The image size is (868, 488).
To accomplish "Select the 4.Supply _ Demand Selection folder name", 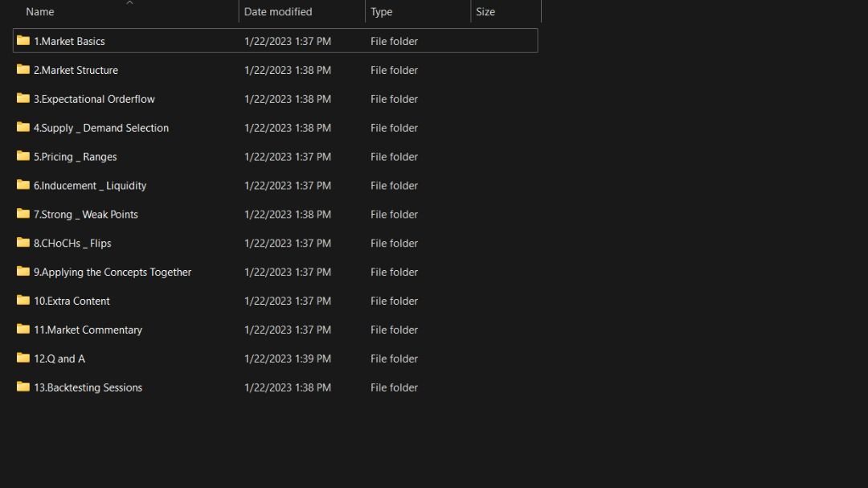I will tap(101, 128).
